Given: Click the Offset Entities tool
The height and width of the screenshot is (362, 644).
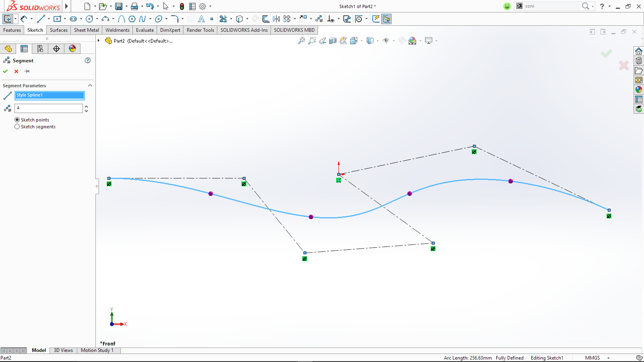Looking at the screenshot, I should coord(266,19).
